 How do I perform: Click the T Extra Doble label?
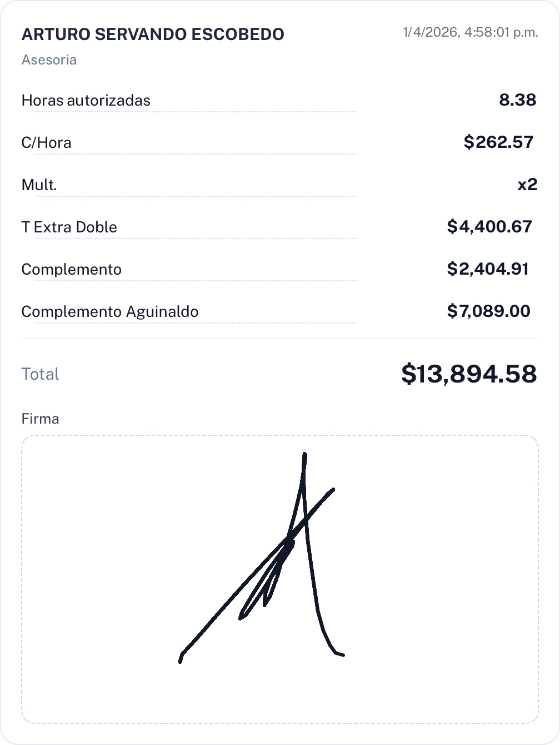(69, 227)
